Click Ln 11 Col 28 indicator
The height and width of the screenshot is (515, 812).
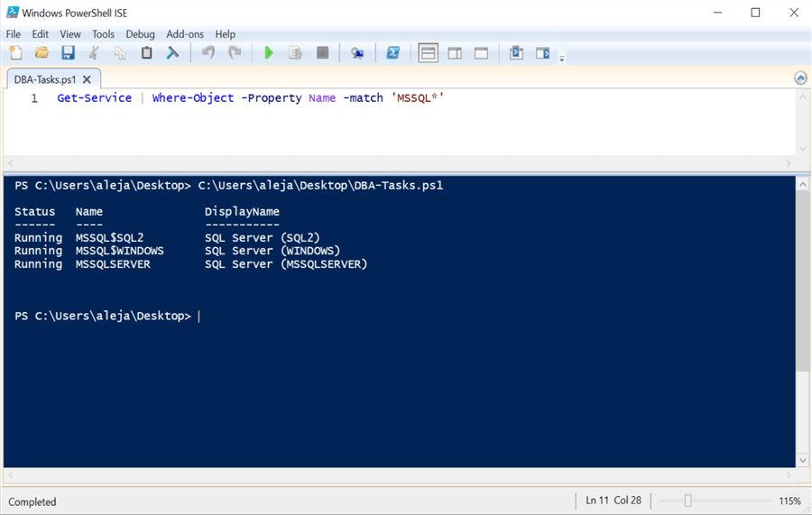614,501
